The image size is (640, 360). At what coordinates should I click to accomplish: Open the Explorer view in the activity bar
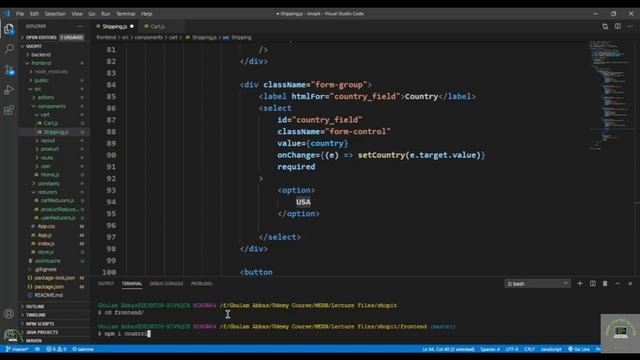point(9,29)
